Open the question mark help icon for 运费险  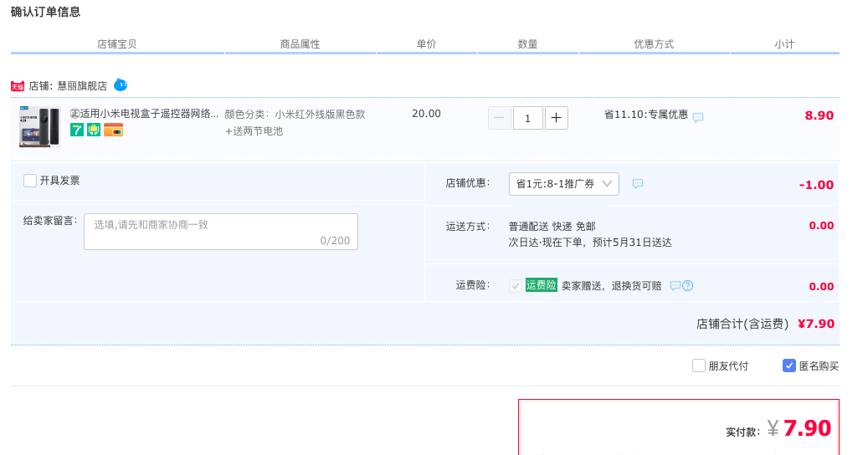coord(687,286)
